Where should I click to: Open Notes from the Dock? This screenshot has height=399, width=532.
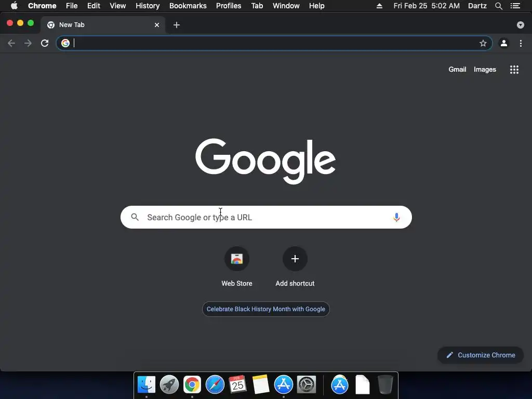[261, 385]
